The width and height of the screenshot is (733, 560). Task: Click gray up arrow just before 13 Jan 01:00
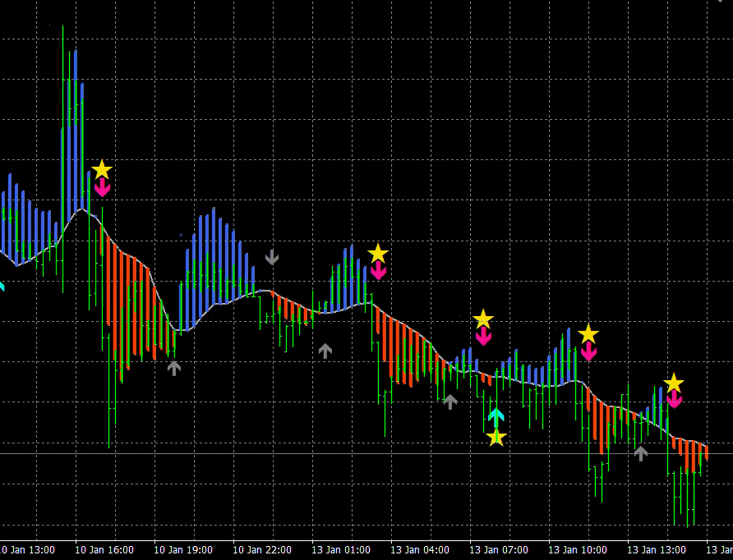(x=325, y=351)
